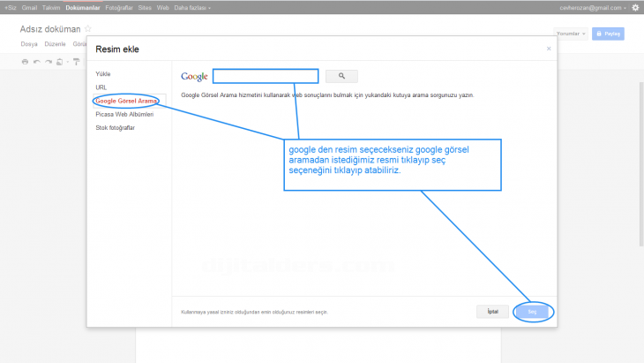644x363 pixels.
Task: Select the Yükle tab
Action: pos(103,74)
